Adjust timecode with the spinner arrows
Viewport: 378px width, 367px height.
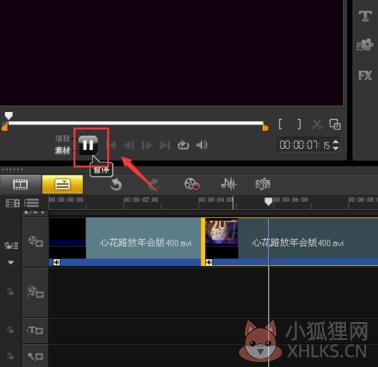(336, 145)
